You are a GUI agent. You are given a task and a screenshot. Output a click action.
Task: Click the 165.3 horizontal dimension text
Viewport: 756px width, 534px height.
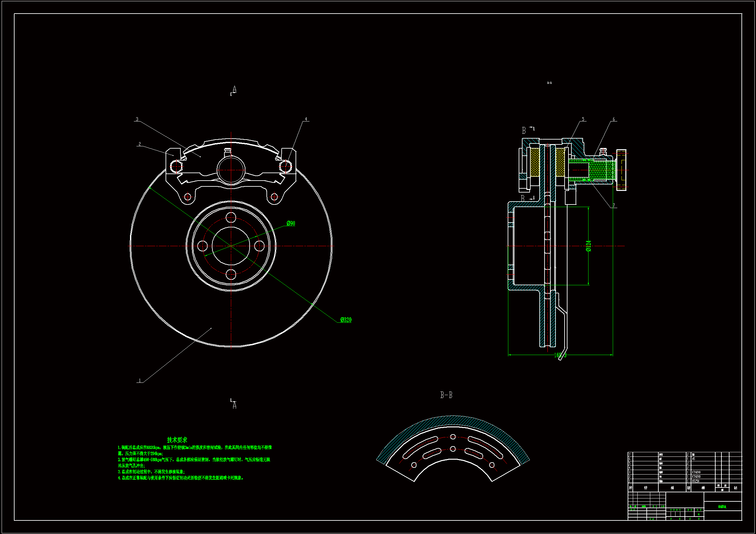click(x=560, y=355)
